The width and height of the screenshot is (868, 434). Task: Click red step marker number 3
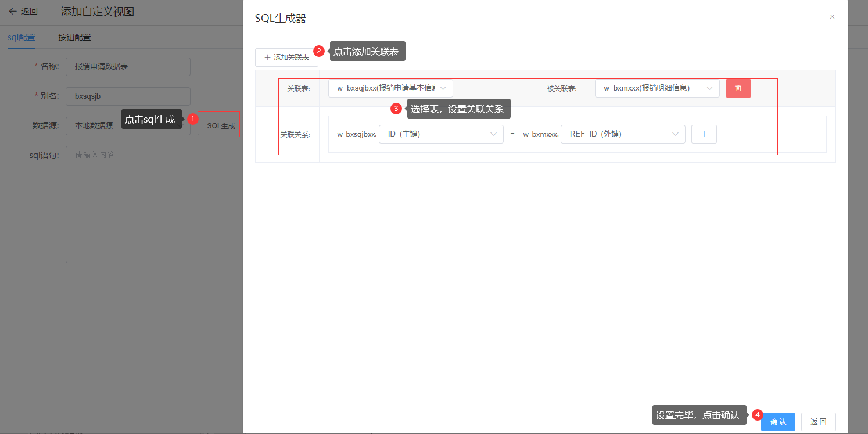tap(396, 109)
